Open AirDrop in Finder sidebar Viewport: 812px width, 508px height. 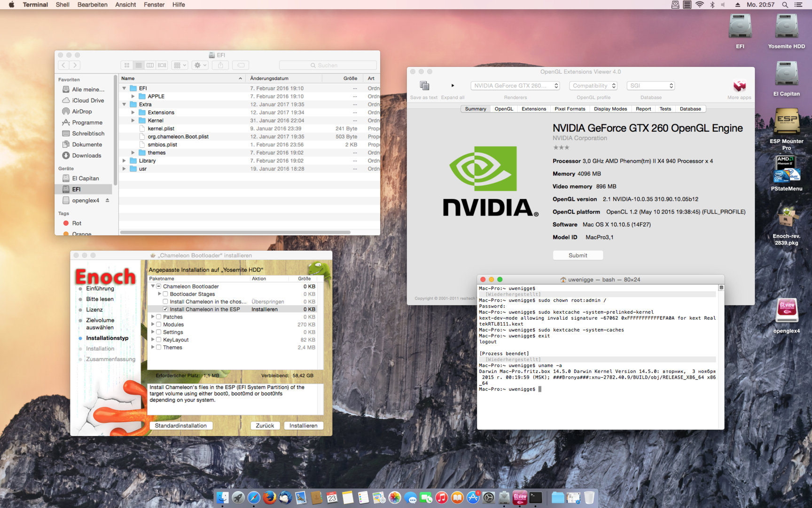(82, 111)
